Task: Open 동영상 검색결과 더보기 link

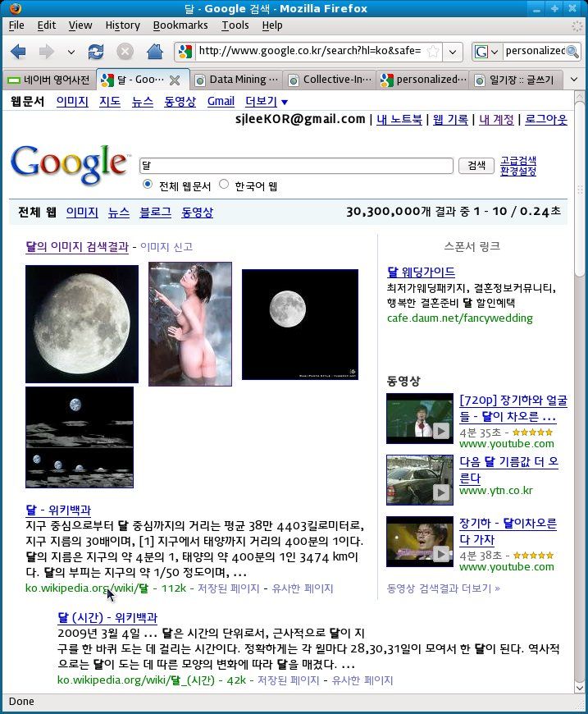Action: 444,588
